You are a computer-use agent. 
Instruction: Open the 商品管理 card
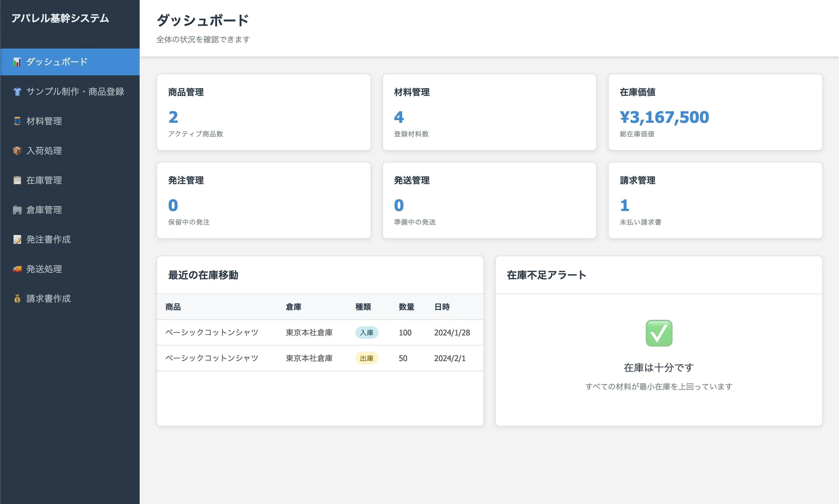[x=263, y=112]
